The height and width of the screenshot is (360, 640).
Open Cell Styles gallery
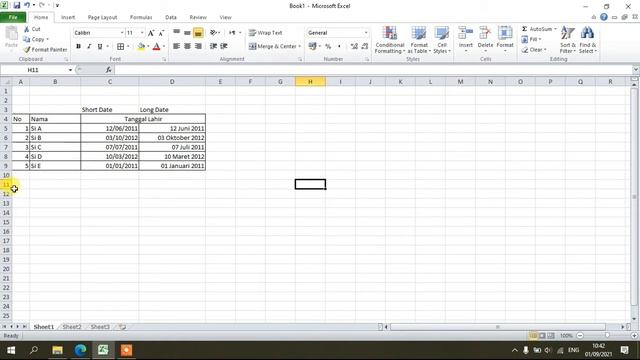pos(442,40)
